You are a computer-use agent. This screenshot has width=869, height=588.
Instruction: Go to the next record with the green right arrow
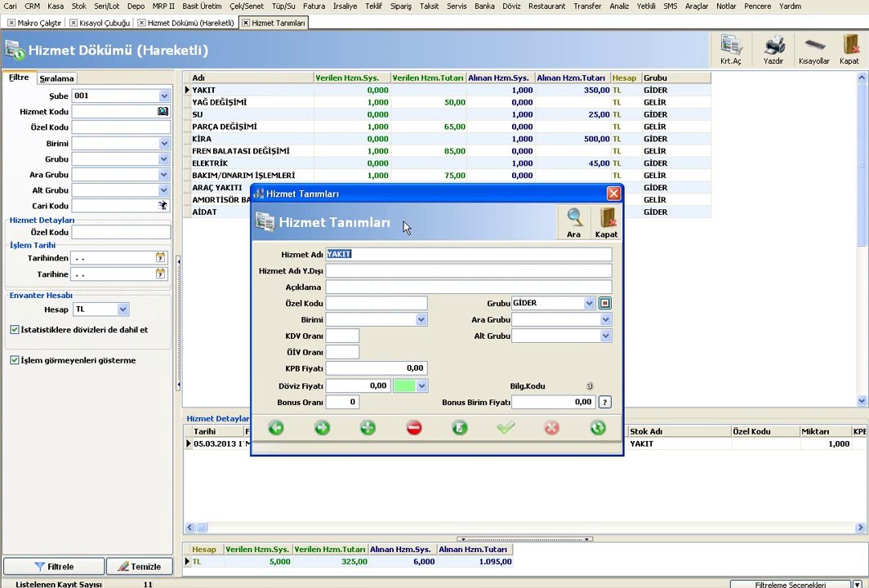[x=322, y=428]
